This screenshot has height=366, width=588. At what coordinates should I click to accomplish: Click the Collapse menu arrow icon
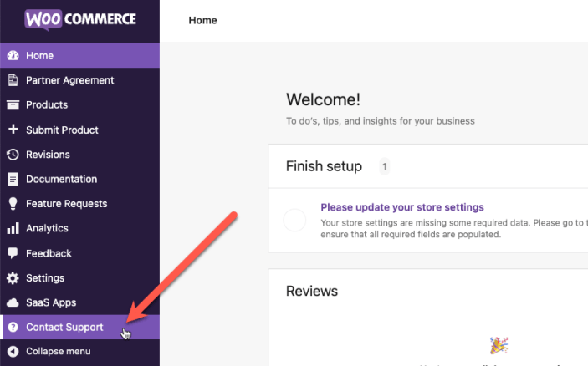pos(13,352)
